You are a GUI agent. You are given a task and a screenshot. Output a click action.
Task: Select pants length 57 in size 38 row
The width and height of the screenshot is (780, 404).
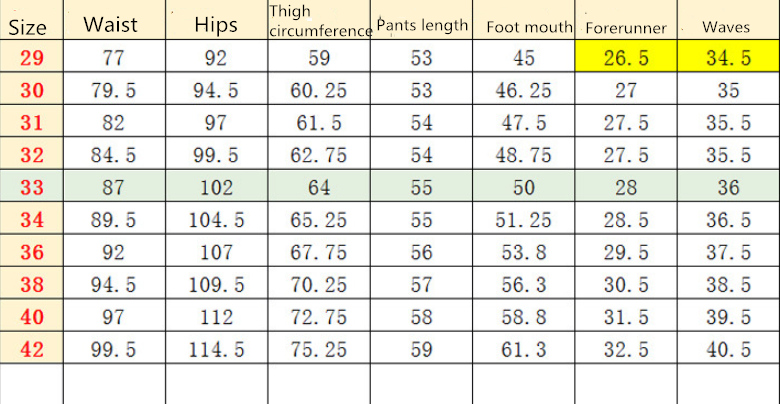[x=421, y=284]
